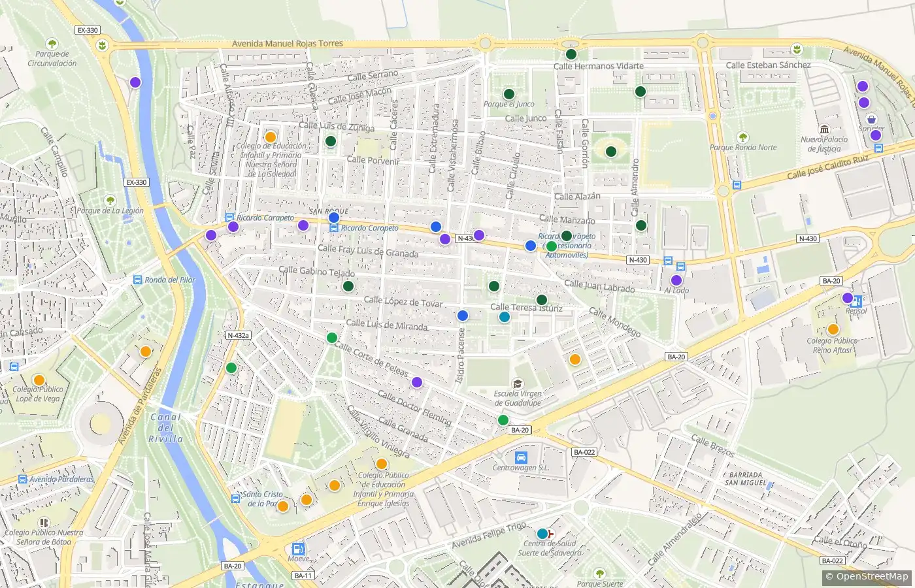The height and width of the screenshot is (588, 915).
Task: Select the orange marker at Colegio Lope de Vega
Action: click(39, 380)
